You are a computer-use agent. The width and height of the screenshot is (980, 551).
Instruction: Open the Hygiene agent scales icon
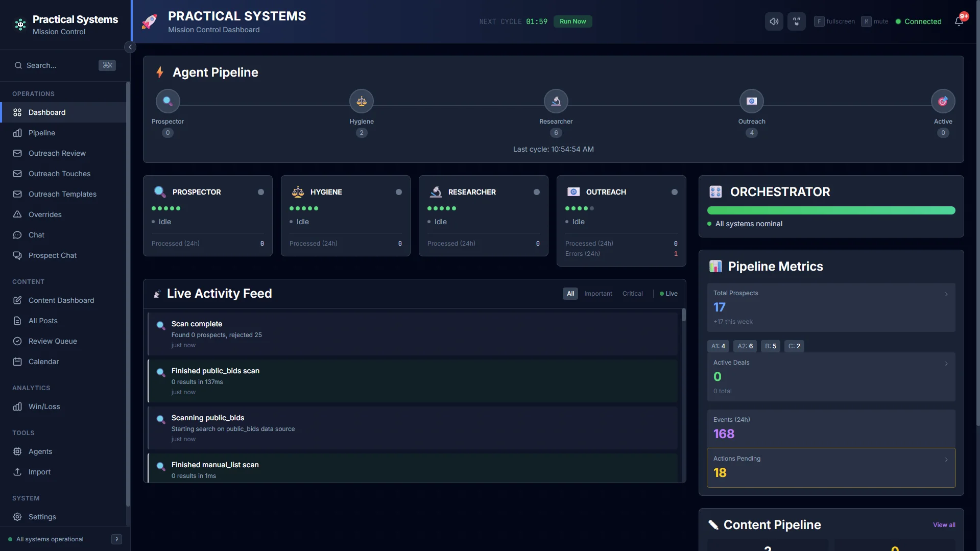pyautogui.click(x=361, y=101)
